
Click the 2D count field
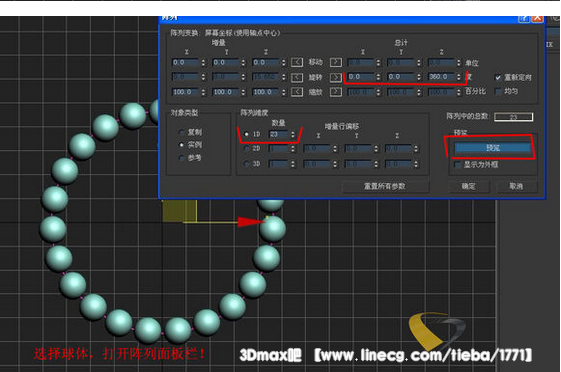coord(278,148)
